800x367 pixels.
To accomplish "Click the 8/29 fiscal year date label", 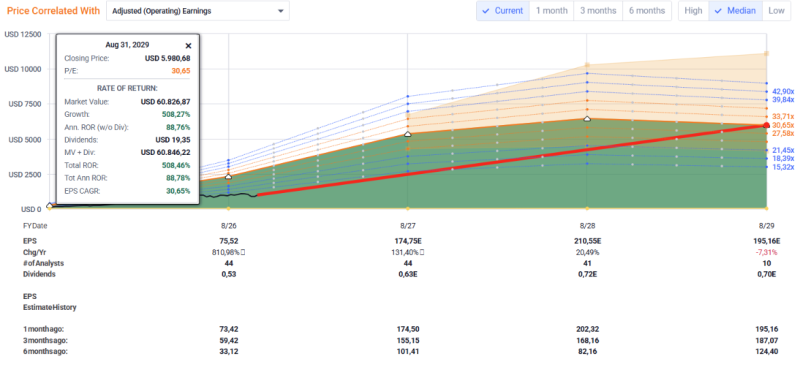I will [x=766, y=226].
